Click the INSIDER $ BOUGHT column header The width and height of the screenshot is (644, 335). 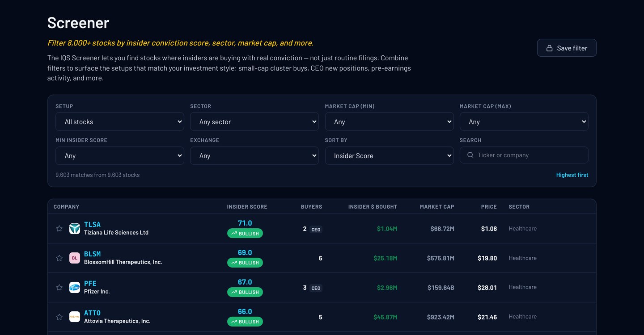pyautogui.click(x=373, y=207)
